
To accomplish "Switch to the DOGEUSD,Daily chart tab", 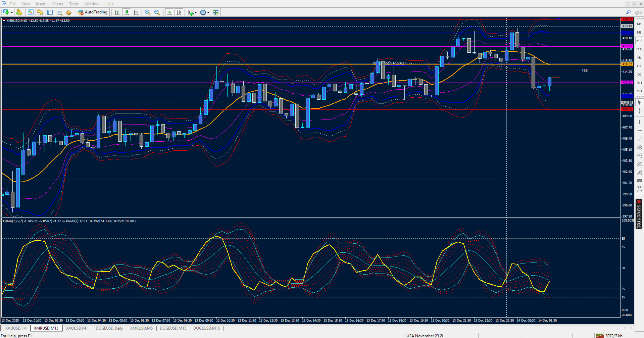I will [x=109, y=328].
